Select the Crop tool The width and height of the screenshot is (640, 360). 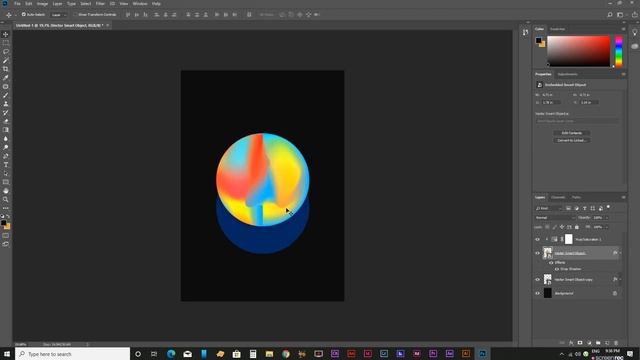pos(6,69)
